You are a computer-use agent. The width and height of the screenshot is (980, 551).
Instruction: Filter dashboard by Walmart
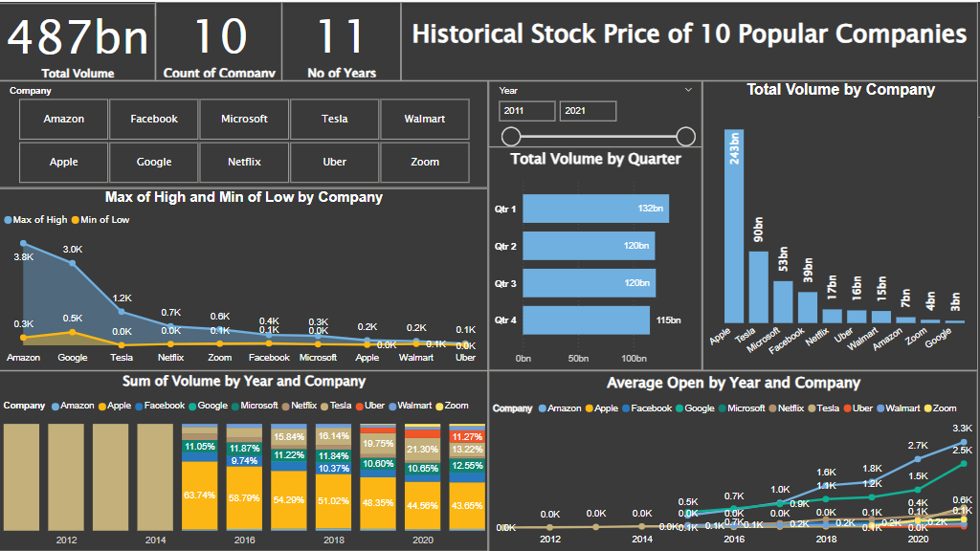point(424,119)
